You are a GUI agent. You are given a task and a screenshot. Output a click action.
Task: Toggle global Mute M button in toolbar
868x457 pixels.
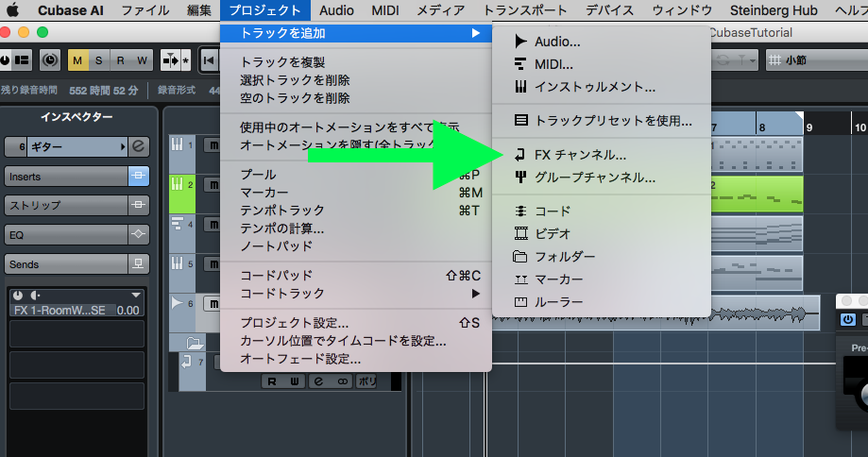point(77,60)
